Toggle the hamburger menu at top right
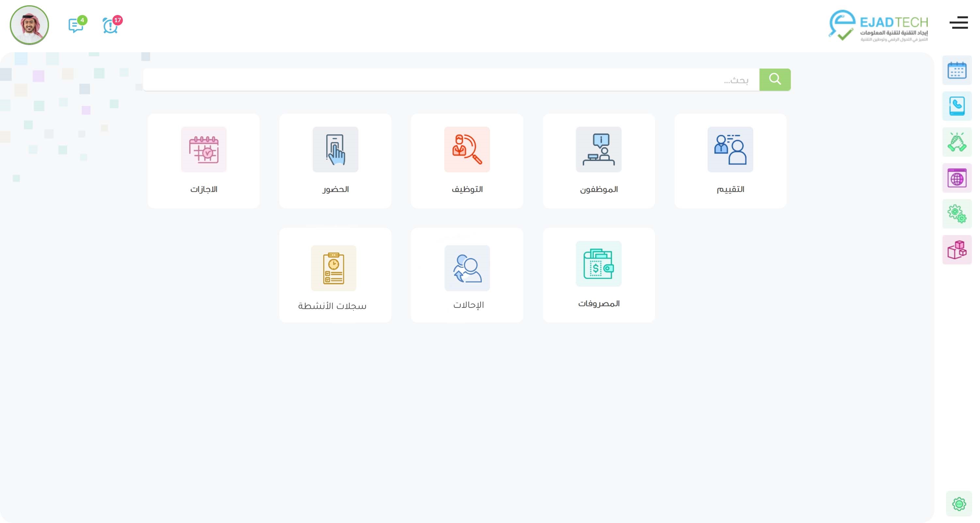 (958, 23)
